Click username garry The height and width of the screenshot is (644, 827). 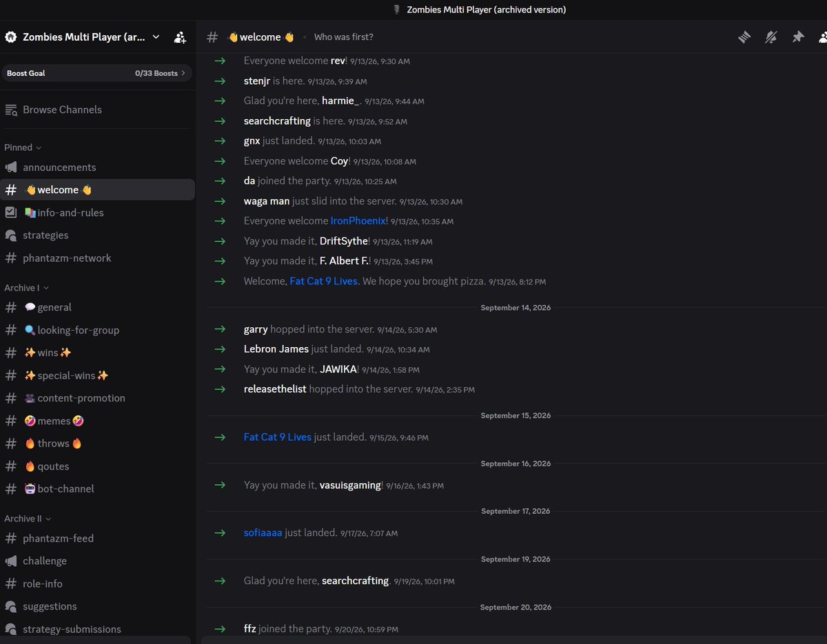256,329
